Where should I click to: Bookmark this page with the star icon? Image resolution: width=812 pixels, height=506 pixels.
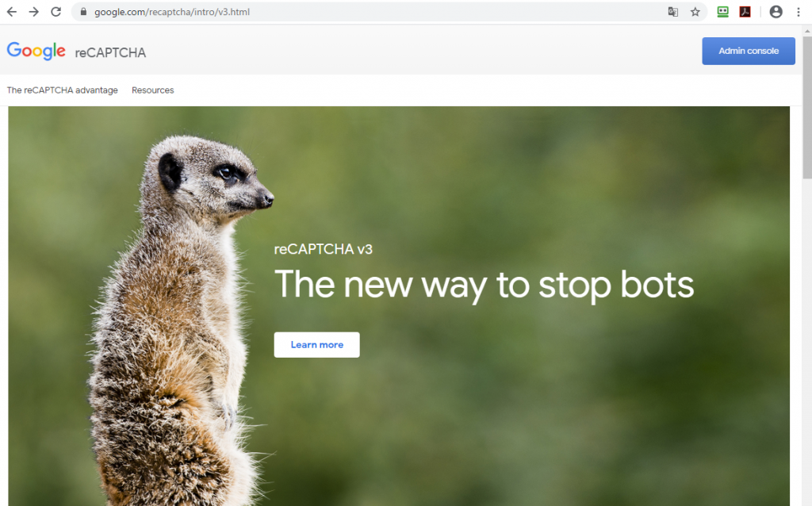(695, 11)
